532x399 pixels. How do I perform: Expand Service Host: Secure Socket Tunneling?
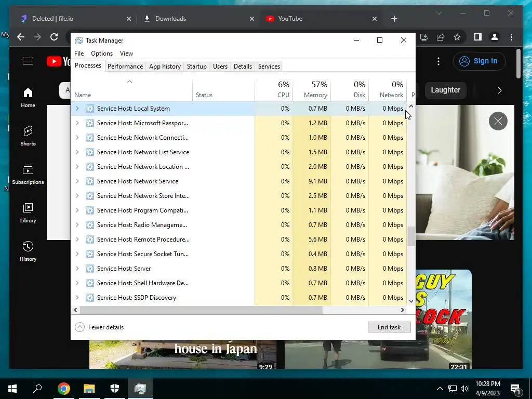point(77,254)
